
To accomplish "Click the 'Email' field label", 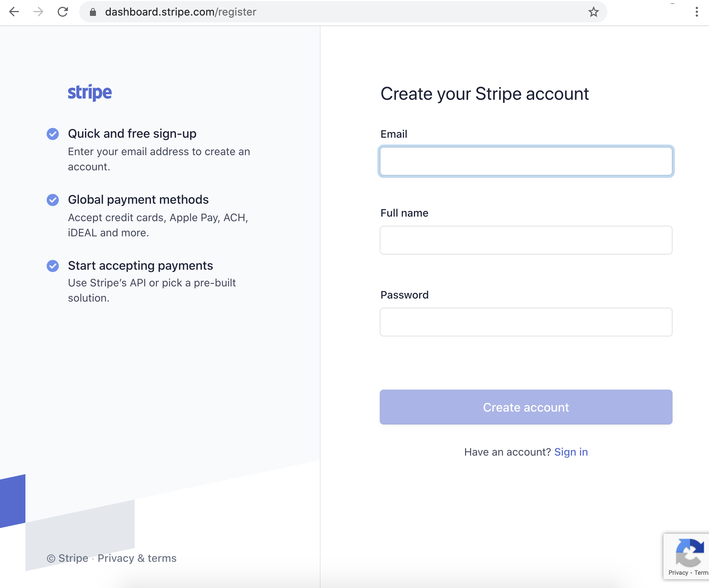I will click(394, 134).
